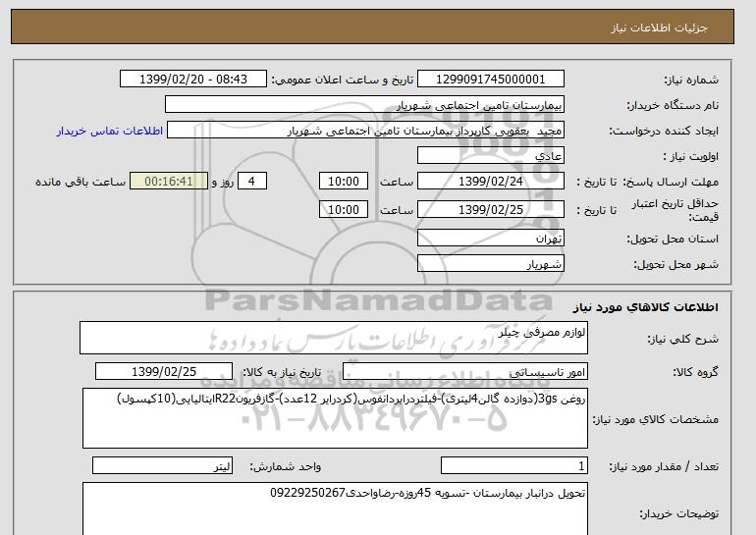Click the delivery city field شهریار
The height and width of the screenshot is (535, 756).
[490, 264]
